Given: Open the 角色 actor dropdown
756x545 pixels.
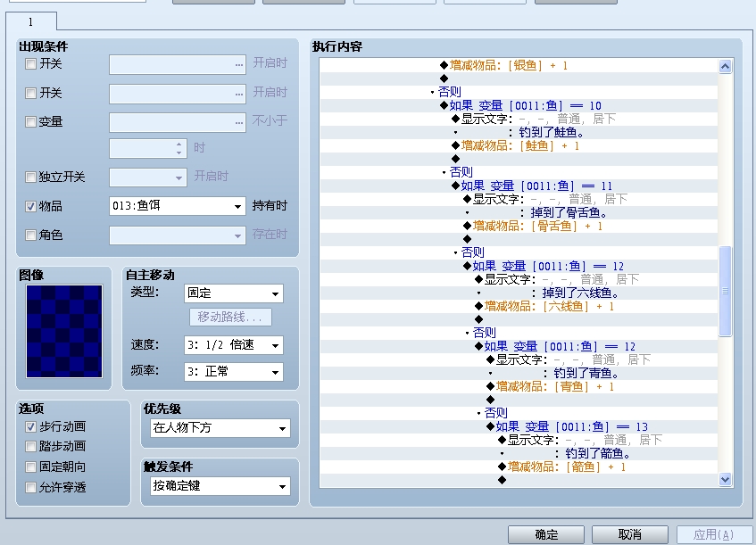Looking at the screenshot, I should pyautogui.click(x=178, y=235).
